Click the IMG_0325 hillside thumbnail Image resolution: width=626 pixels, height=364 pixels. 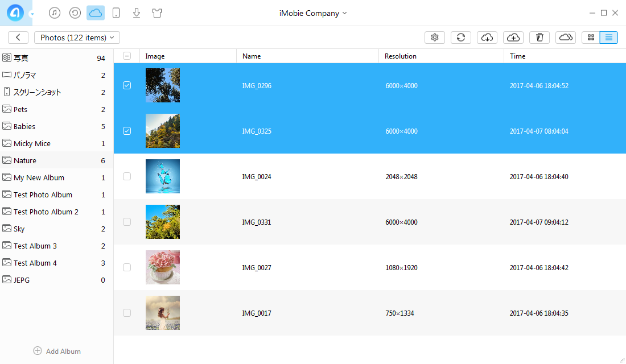tap(163, 131)
